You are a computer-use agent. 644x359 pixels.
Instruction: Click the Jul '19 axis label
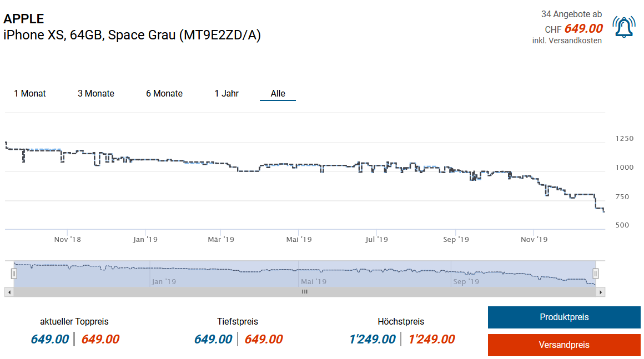pos(376,240)
